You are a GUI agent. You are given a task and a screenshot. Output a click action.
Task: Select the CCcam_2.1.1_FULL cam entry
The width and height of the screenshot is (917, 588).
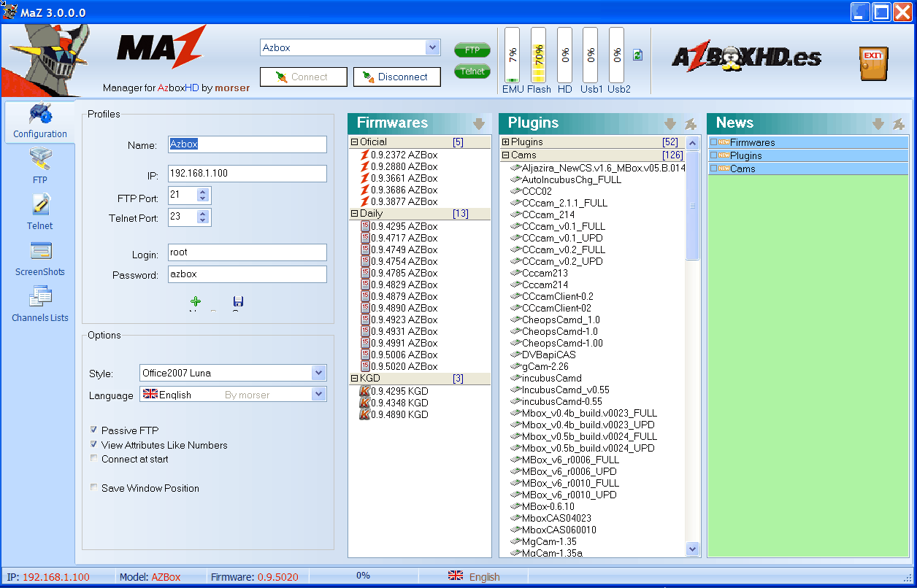559,203
